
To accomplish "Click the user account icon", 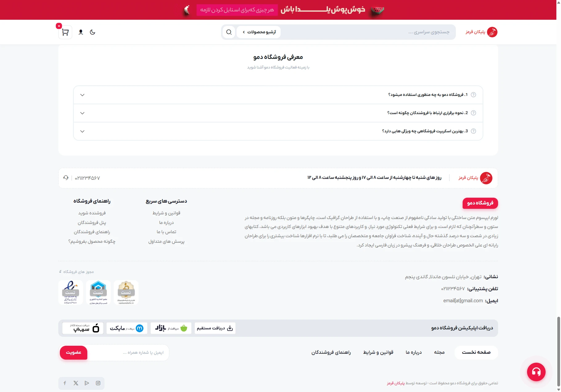I will coord(81,32).
